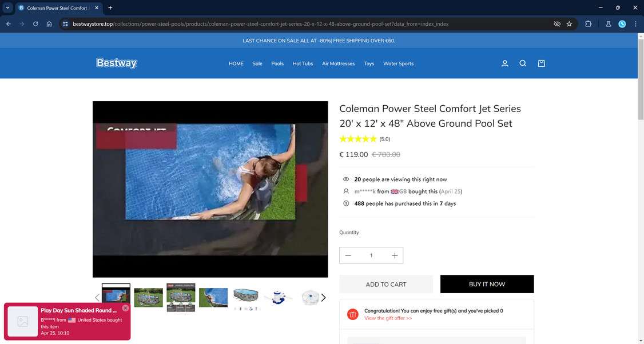
Task: Open the Water Sports menu item
Action: tap(399, 63)
